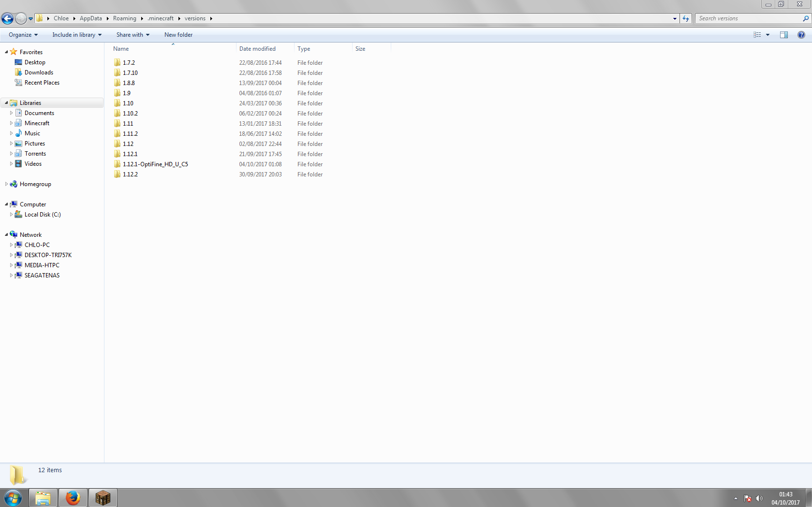This screenshot has width=812, height=507.
Task: Open the Include in library dropdown
Action: click(77, 35)
